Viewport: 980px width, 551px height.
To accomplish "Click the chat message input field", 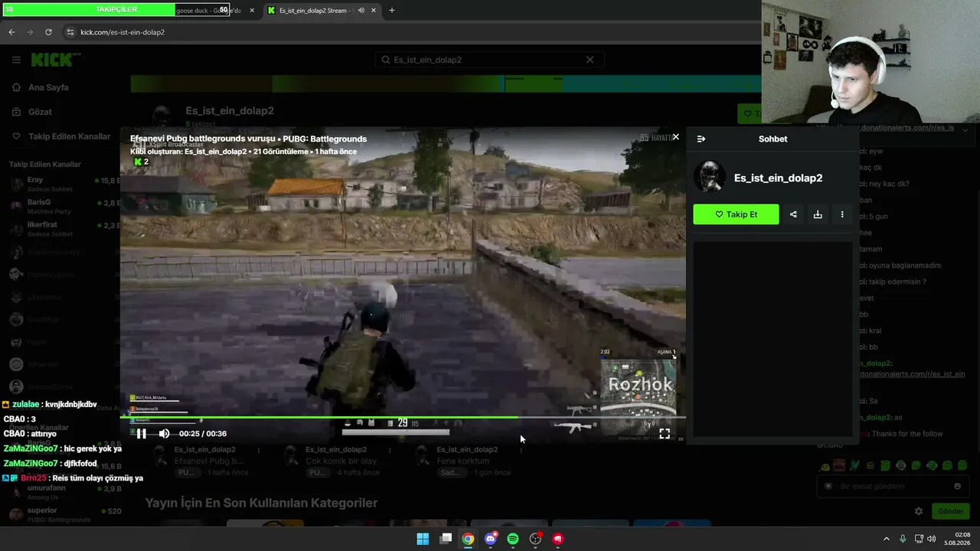I will [x=893, y=486].
